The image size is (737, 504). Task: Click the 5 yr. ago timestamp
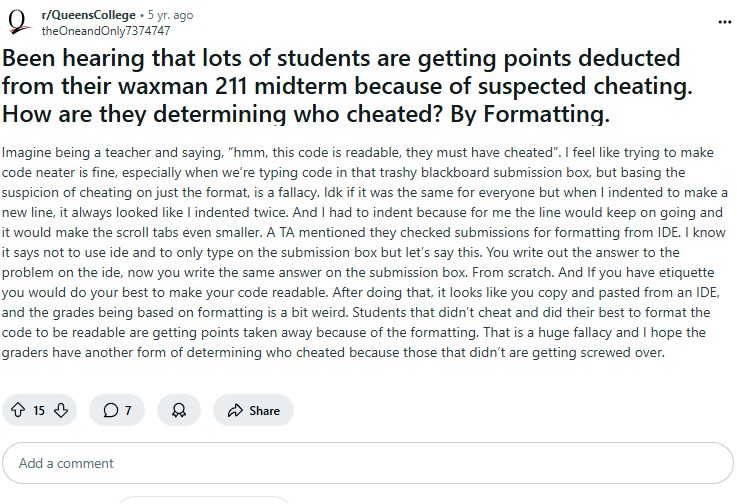(170, 15)
